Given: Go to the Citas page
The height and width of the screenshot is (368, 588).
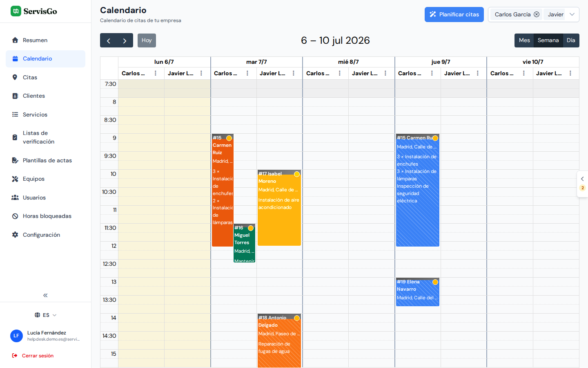Looking at the screenshot, I should pyautogui.click(x=45, y=77).
